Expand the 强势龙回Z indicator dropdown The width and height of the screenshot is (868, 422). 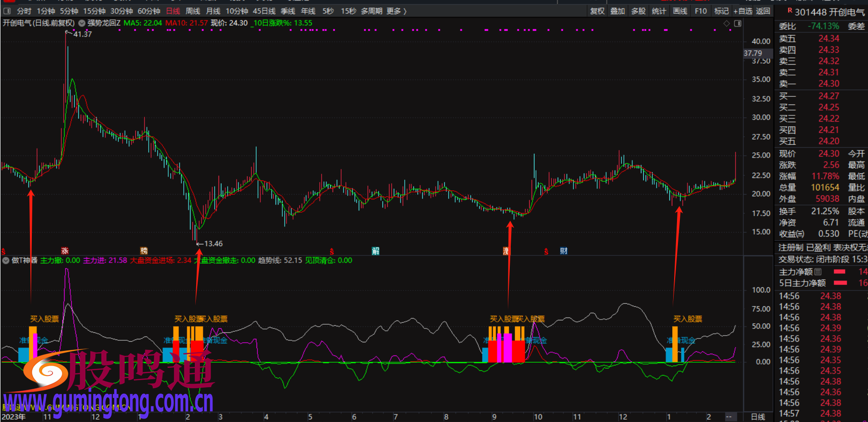pos(82,23)
